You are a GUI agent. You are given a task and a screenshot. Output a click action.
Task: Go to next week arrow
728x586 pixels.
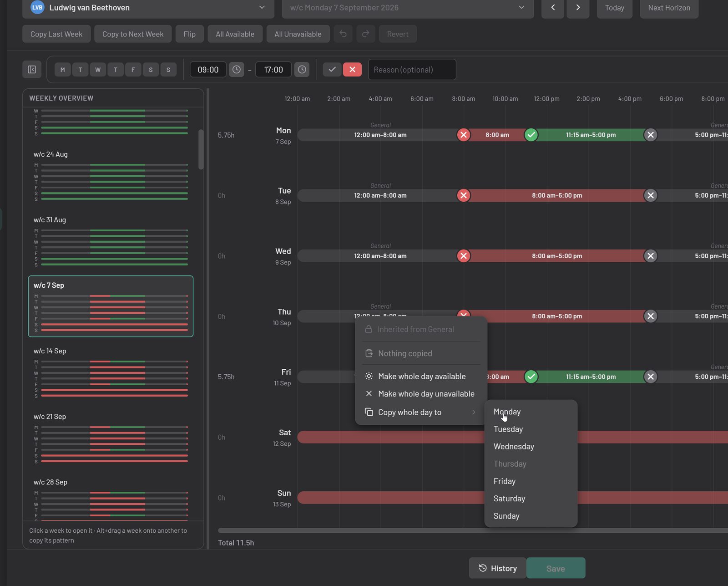pyautogui.click(x=578, y=8)
